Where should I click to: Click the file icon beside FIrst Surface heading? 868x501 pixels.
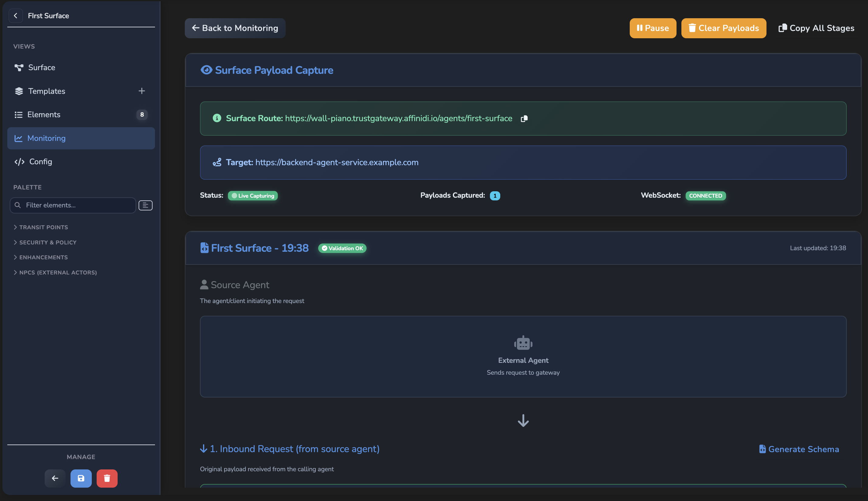(205, 248)
